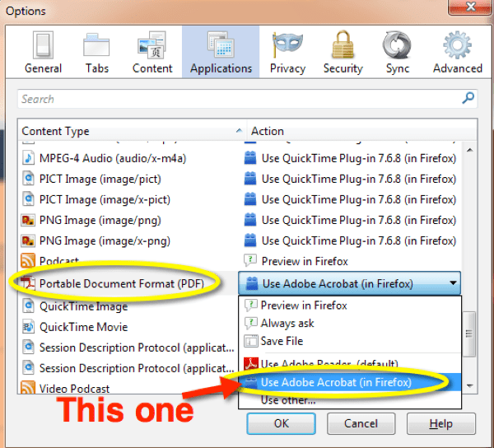
Task: Click the magnifier icon in search box
Action: (x=468, y=98)
